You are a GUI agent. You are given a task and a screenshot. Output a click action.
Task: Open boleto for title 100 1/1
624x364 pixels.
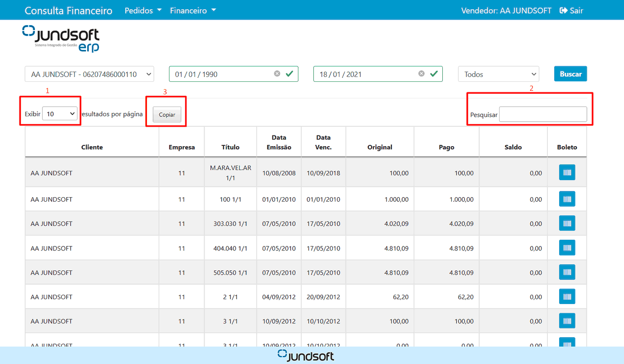click(567, 199)
